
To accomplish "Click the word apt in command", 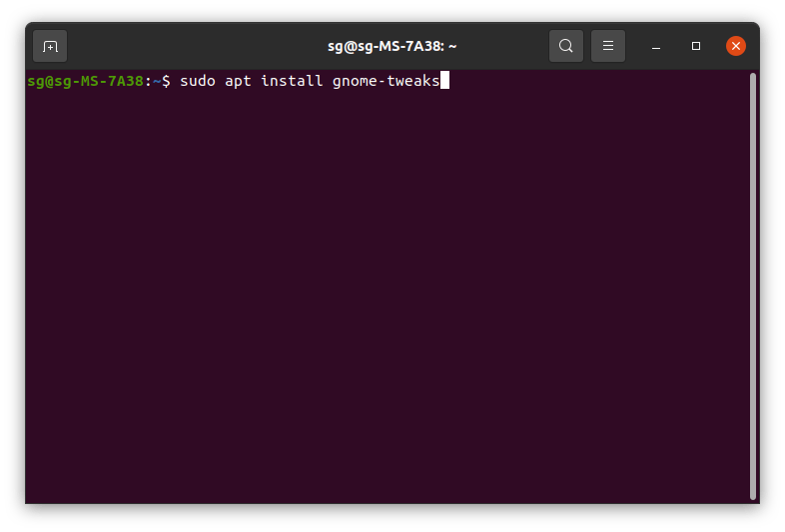I will click(238, 82).
